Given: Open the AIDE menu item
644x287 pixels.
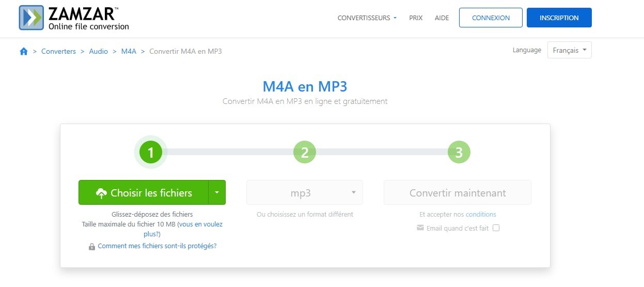Looking at the screenshot, I should point(442,18).
